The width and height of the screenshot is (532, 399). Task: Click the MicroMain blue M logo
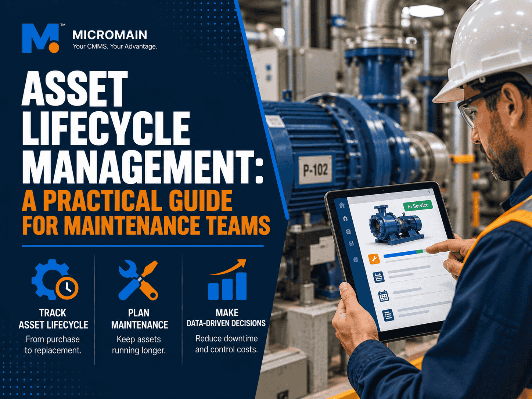pyautogui.click(x=41, y=38)
